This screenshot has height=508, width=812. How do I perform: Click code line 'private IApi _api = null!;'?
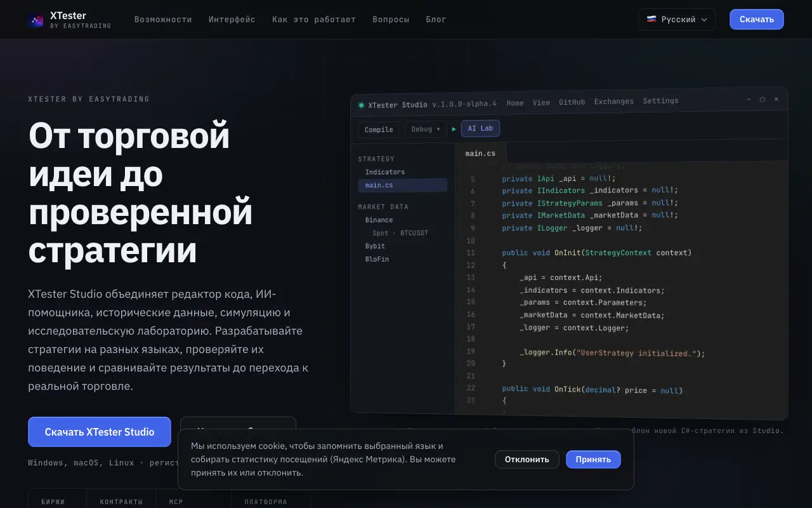559,178
